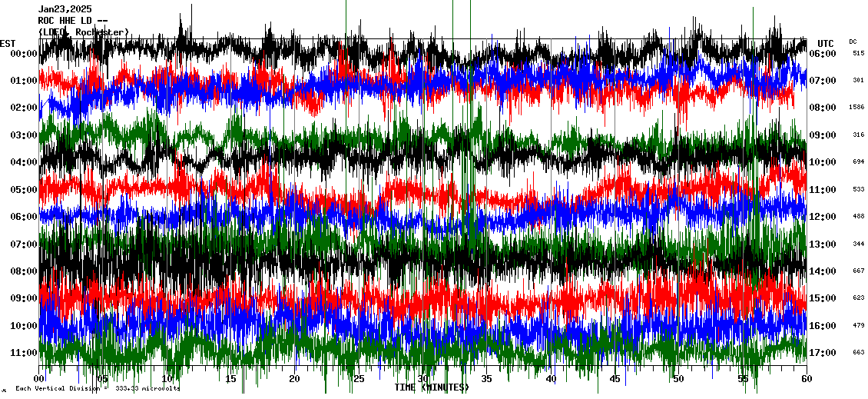
Task: Select the 03:00 EST row label
Action: (25, 135)
